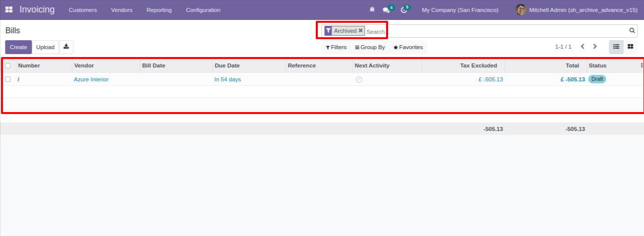Viewport: 644px width, 236px height.
Task: Tick the Azure Interior row checkbox
Action: 8,79
